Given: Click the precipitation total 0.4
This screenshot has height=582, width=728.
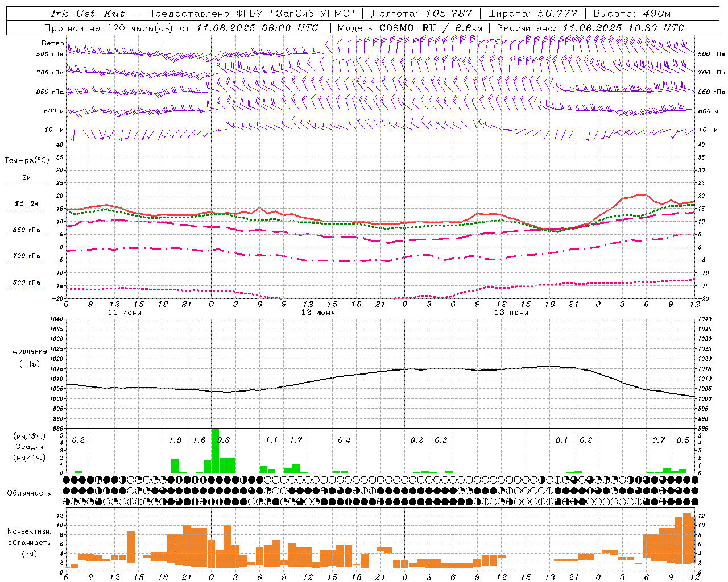Looking at the screenshot, I should click(344, 440).
